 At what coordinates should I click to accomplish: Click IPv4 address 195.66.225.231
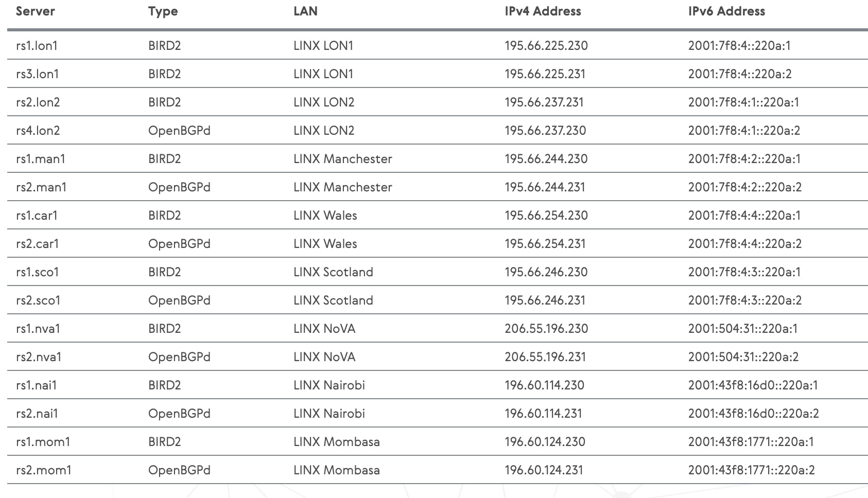pyautogui.click(x=545, y=74)
